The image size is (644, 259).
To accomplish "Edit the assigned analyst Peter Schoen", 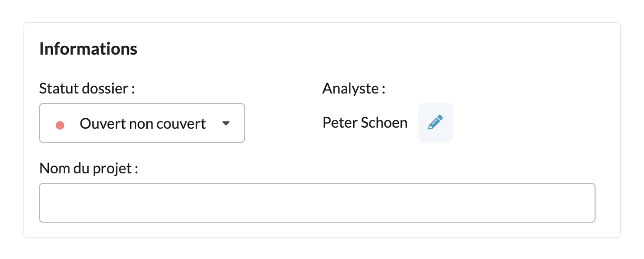I will click(435, 123).
